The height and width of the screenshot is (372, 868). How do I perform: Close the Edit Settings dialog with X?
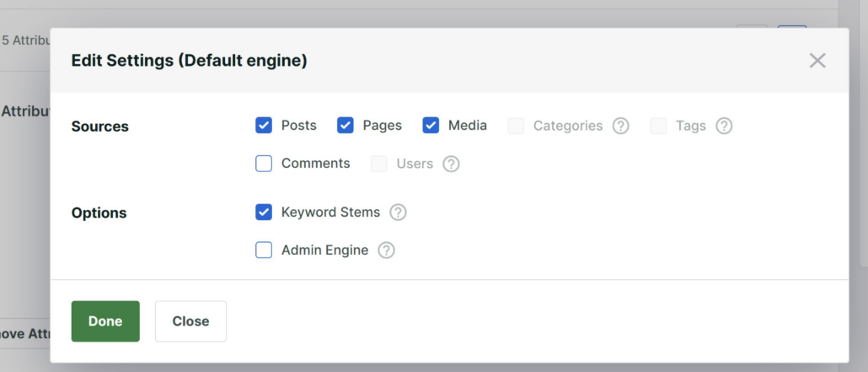817,61
